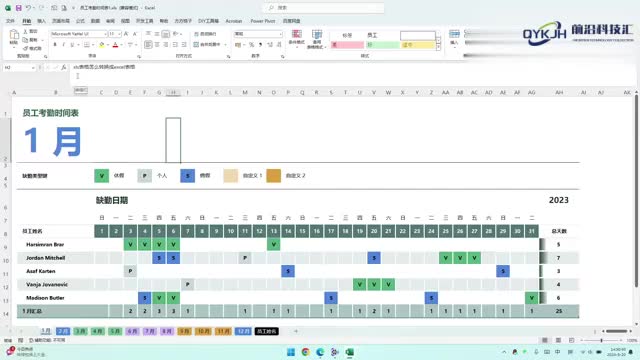The height and width of the screenshot is (360, 640).
Task: Switch to Page Break Preview in status bar
Action: tap(571, 340)
